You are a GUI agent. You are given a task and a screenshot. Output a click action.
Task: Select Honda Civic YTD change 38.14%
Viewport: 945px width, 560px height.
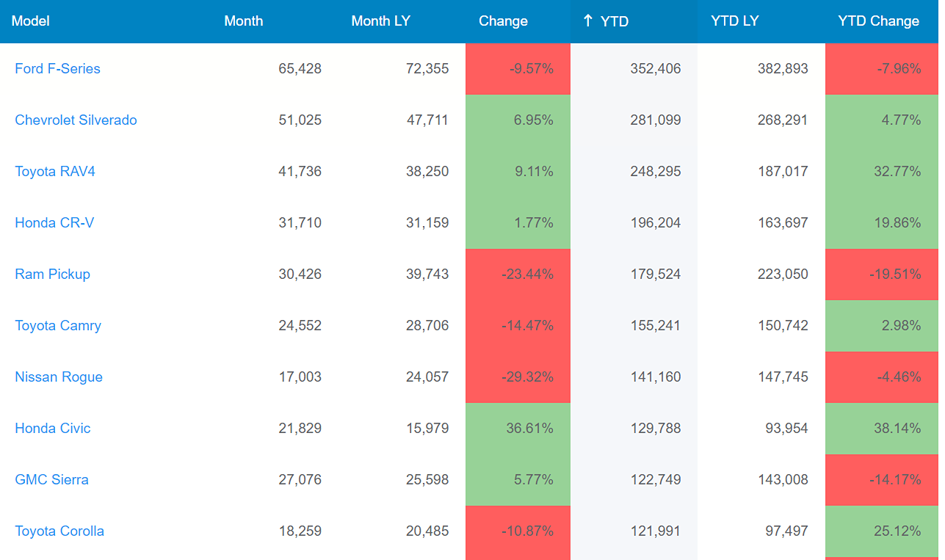(x=882, y=429)
